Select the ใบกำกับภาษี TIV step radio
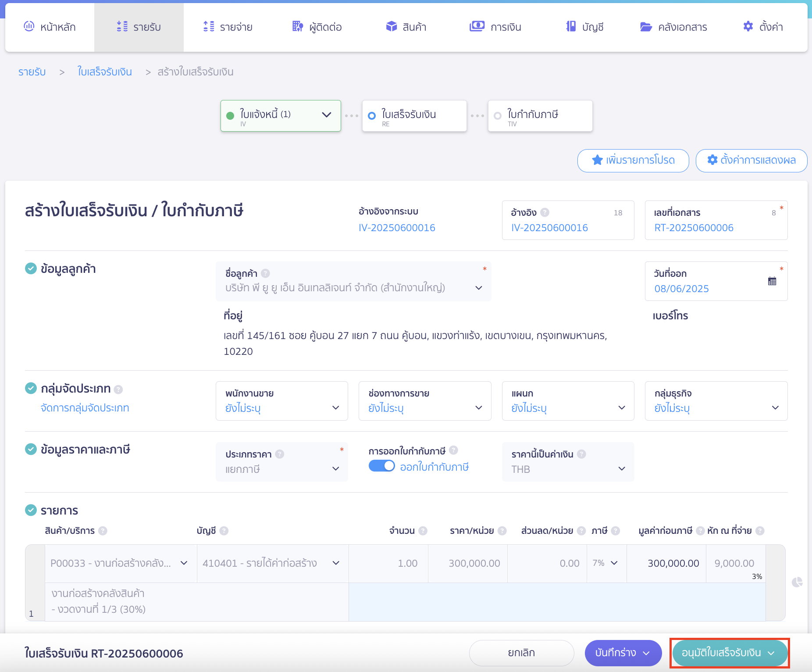The image size is (812, 672). pos(498,116)
